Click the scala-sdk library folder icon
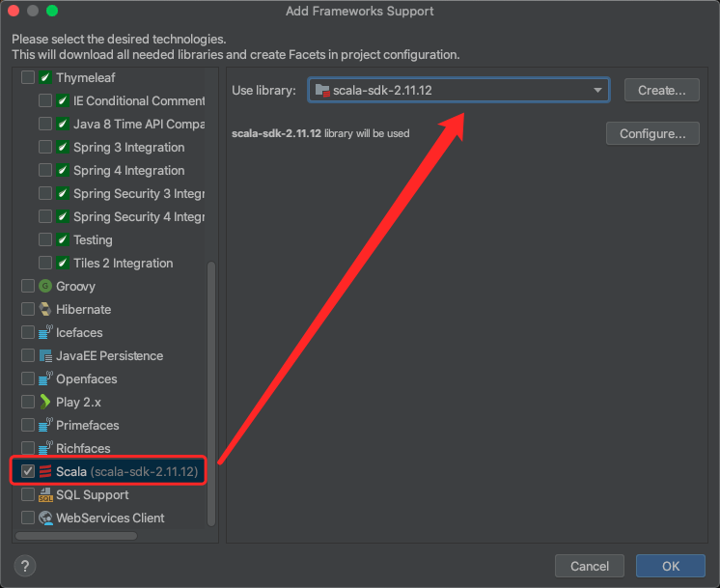Image resolution: width=720 pixels, height=588 pixels. click(322, 90)
